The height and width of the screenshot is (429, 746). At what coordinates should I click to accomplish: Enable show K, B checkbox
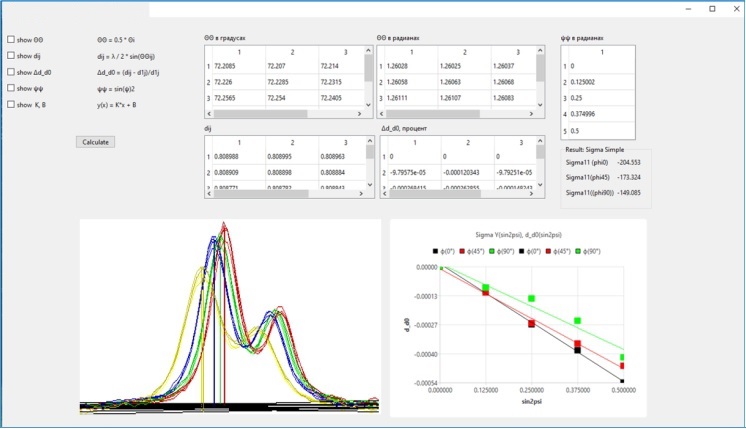click(11, 104)
